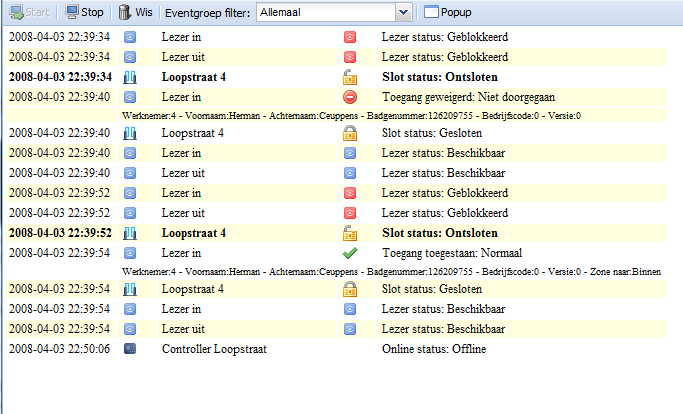
Task: Click the Stop monitoring button
Action: point(84,12)
